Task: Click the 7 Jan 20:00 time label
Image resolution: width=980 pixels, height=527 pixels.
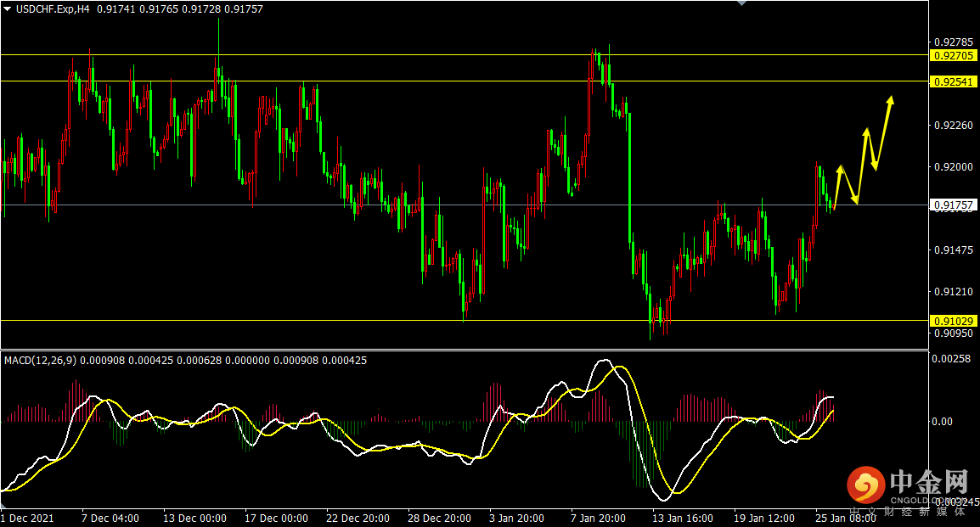Action: point(598,519)
